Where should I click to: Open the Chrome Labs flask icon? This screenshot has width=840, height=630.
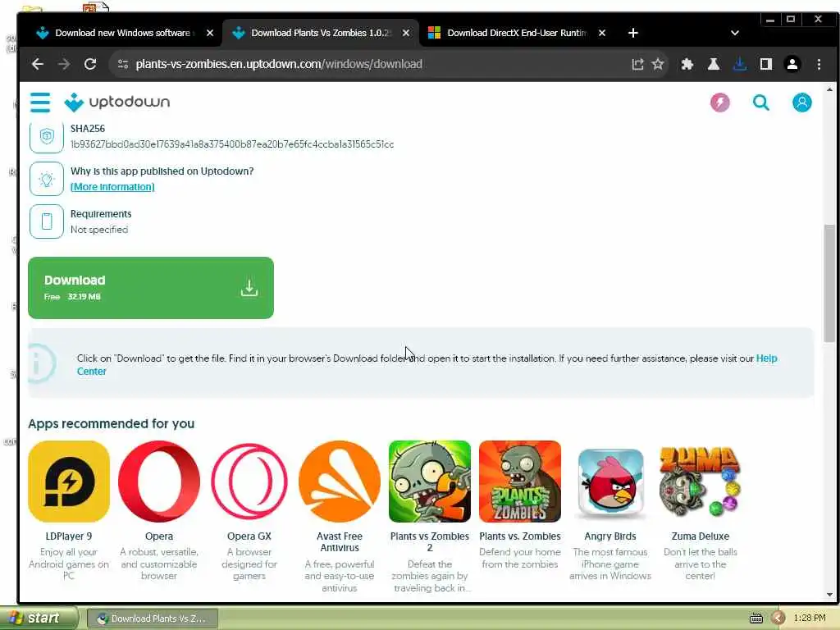coord(714,64)
